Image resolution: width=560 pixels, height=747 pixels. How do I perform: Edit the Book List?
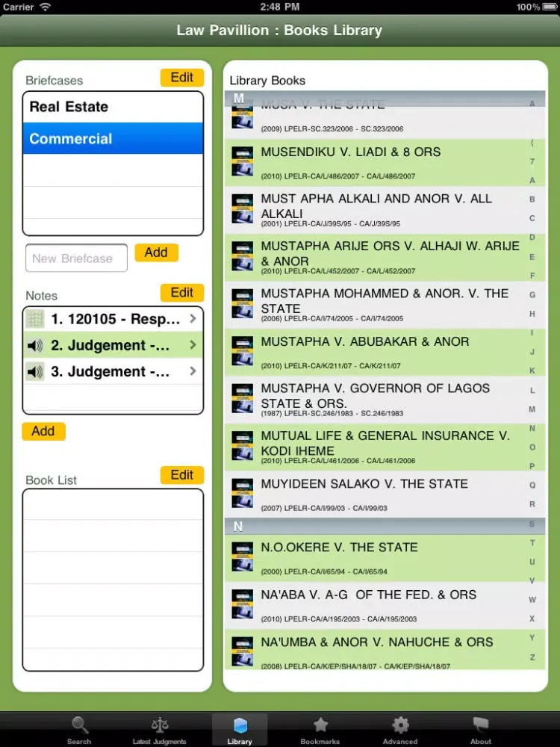pos(182,475)
